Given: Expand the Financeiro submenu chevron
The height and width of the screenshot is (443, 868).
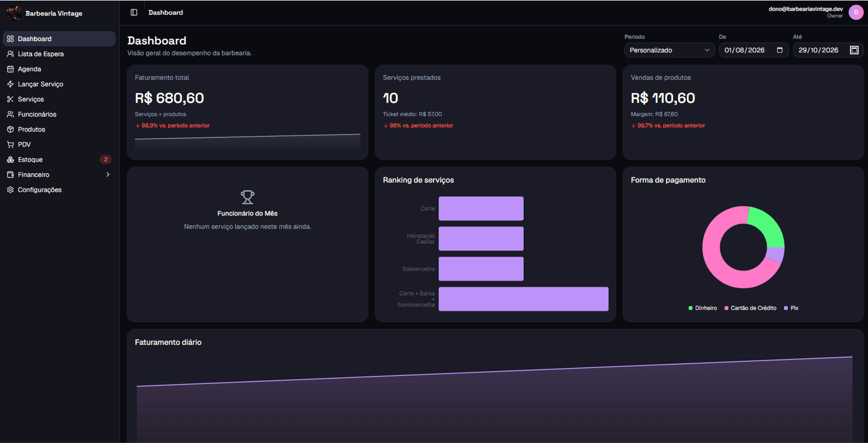Looking at the screenshot, I should click(108, 175).
